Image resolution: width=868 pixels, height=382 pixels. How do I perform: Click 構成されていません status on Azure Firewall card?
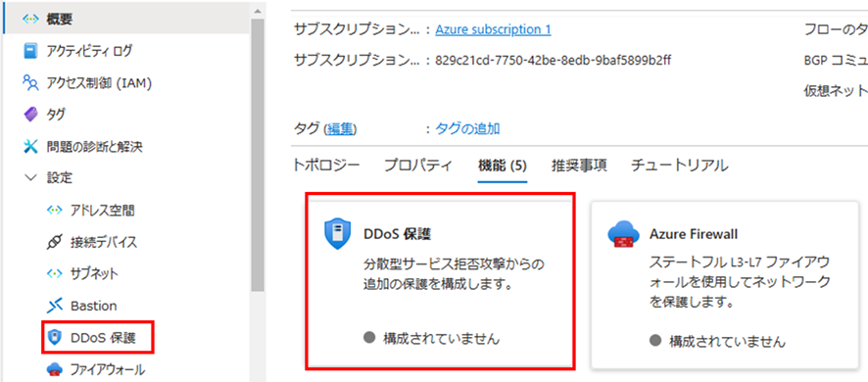click(x=727, y=342)
